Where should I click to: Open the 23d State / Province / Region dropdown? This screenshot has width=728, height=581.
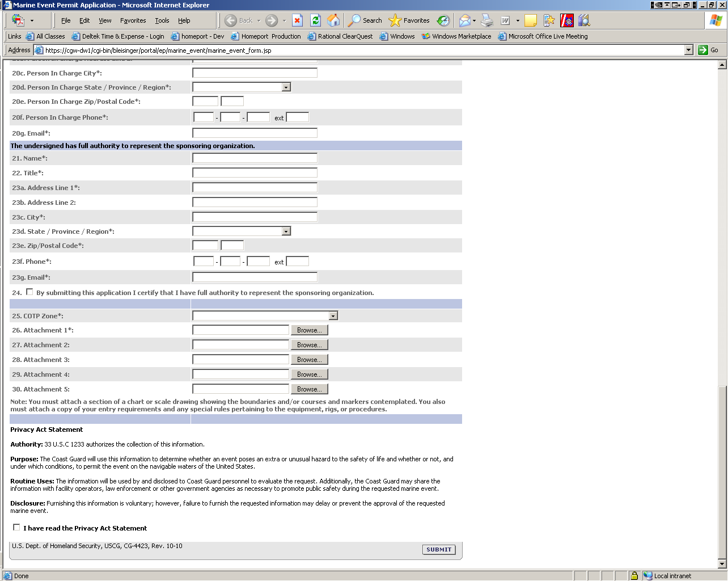pos(286,231)
